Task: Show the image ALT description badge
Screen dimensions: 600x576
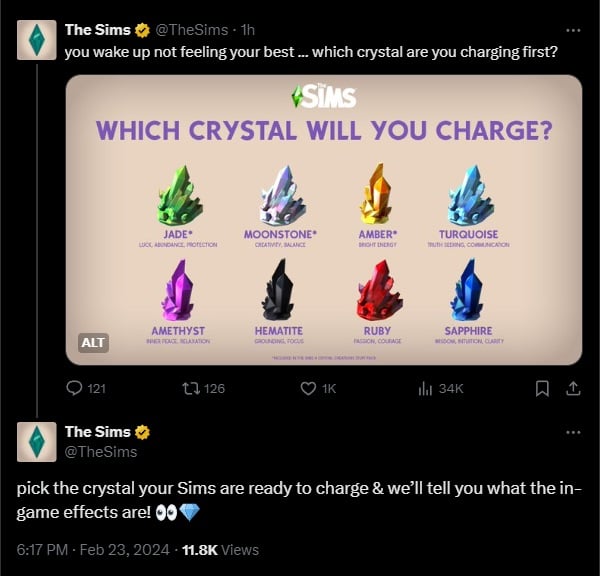Action: [92, 342]
